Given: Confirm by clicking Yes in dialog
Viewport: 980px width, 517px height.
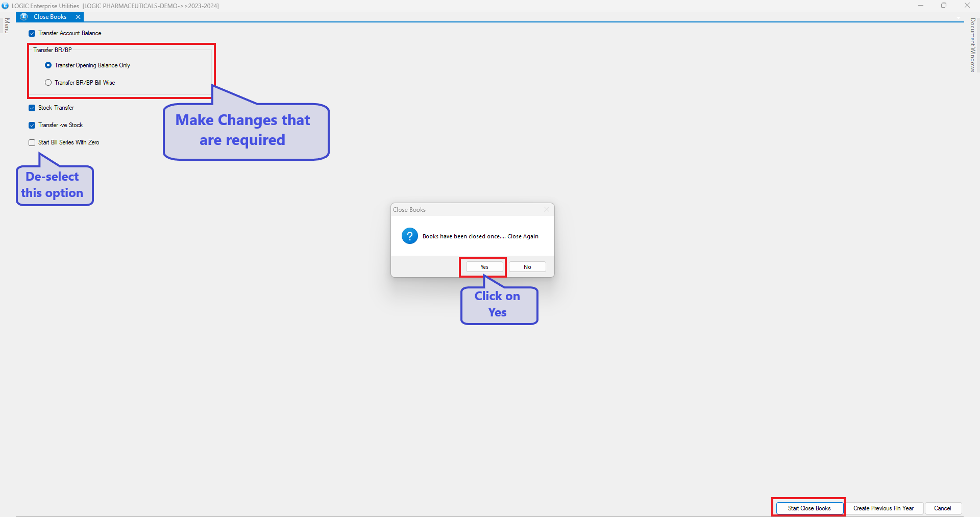Looking at the screenshot, I should coord(484,267).
